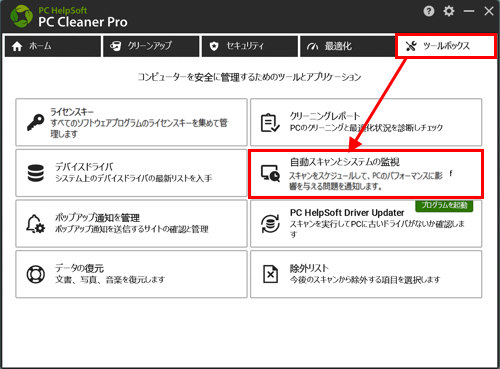Open settings via the gear icon
500x369 pixels.
(x=449, y=11)
